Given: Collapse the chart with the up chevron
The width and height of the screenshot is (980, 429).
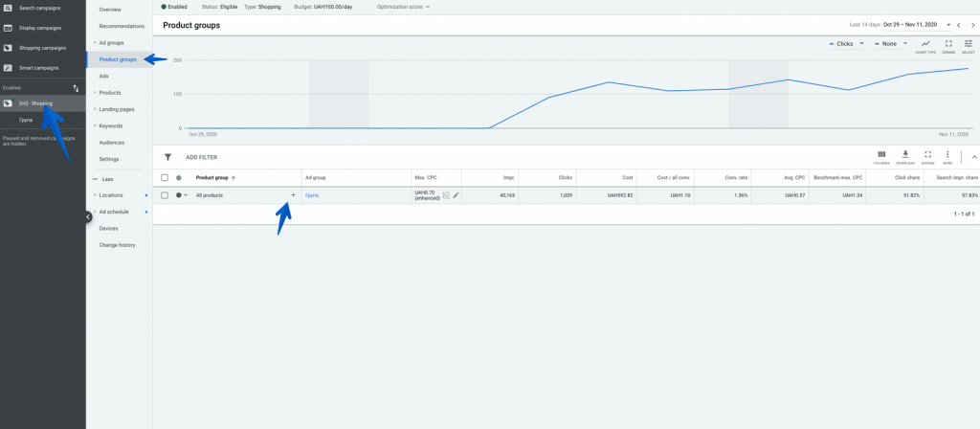Looking at the screenshot, I should 973,157.
